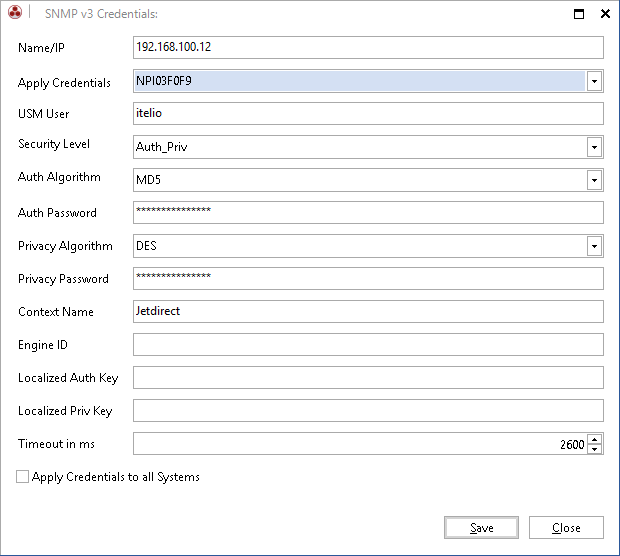Click the USM User field containing itelio
Screen dimensions: 620x556
click(368, 113)
